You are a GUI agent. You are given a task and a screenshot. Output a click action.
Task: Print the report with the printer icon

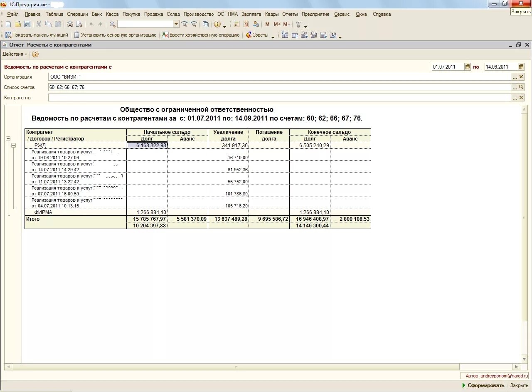pyautogui.click(x=70, y=24)
